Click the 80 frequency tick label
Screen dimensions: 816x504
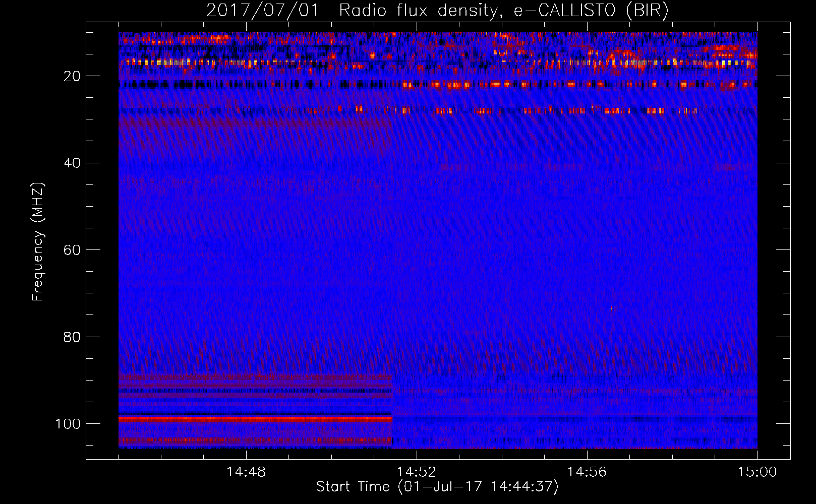point(72,337)
